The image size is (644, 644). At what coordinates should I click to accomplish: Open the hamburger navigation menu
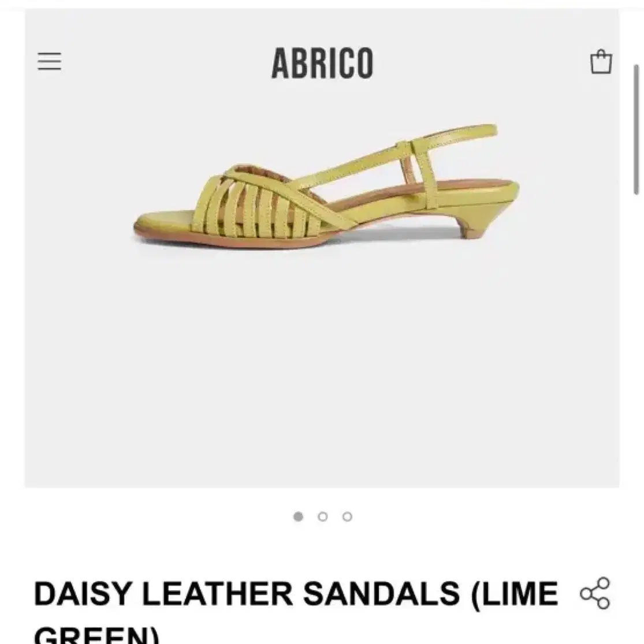pyautogui.click(x=49, y=61)
